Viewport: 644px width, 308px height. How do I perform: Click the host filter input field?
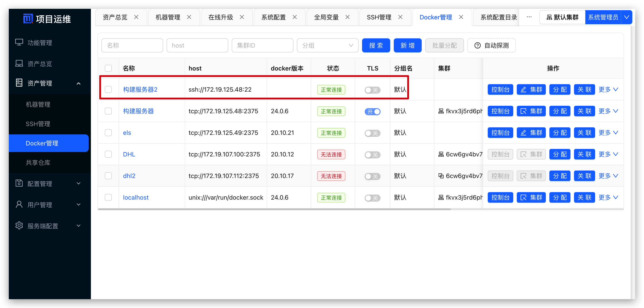pos(197,46)
